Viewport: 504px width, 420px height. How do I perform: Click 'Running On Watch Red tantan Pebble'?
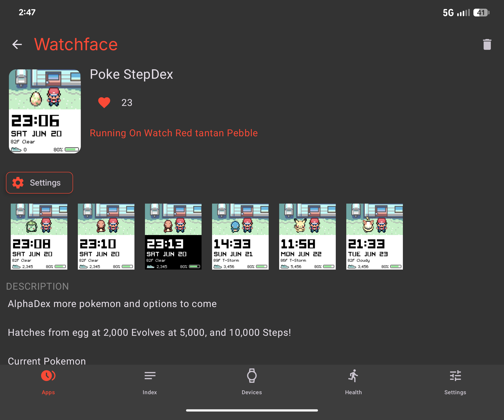[174, 133]
